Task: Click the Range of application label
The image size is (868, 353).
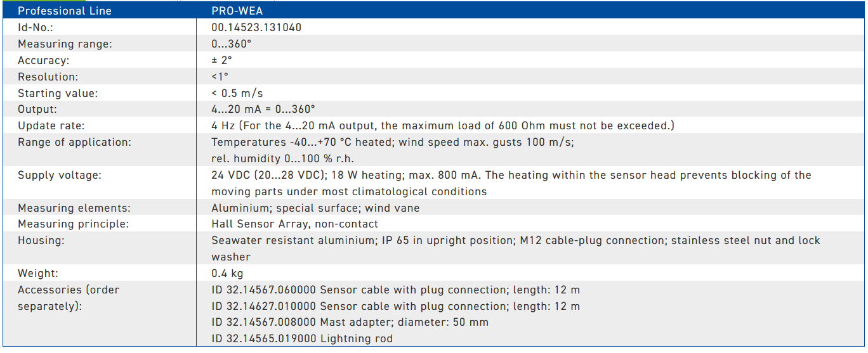Action: coord(74,142)
